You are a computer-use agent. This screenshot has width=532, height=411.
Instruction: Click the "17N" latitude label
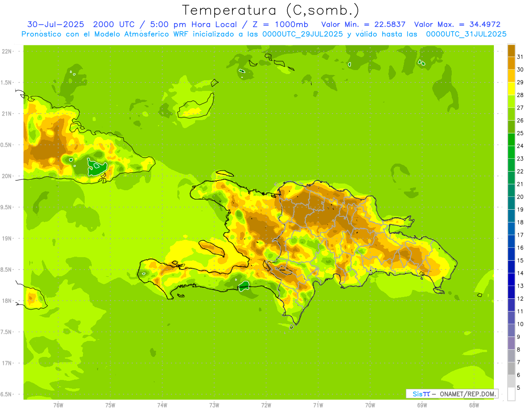coord(7,363)
